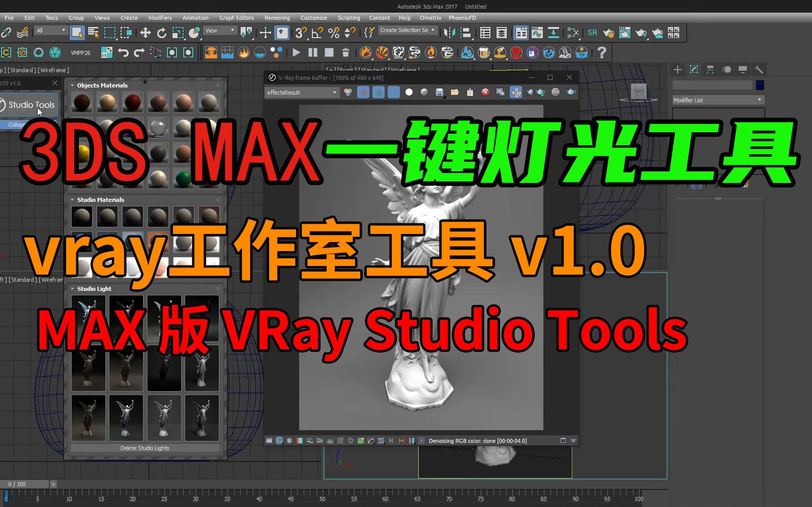Select the Move tool

[x=146, y=33]
